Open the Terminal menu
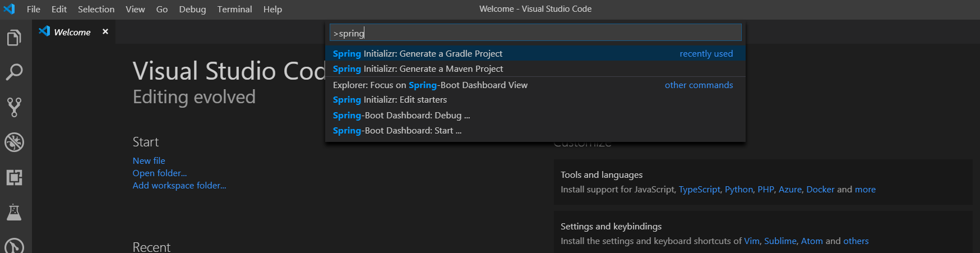 click(234, 9)
